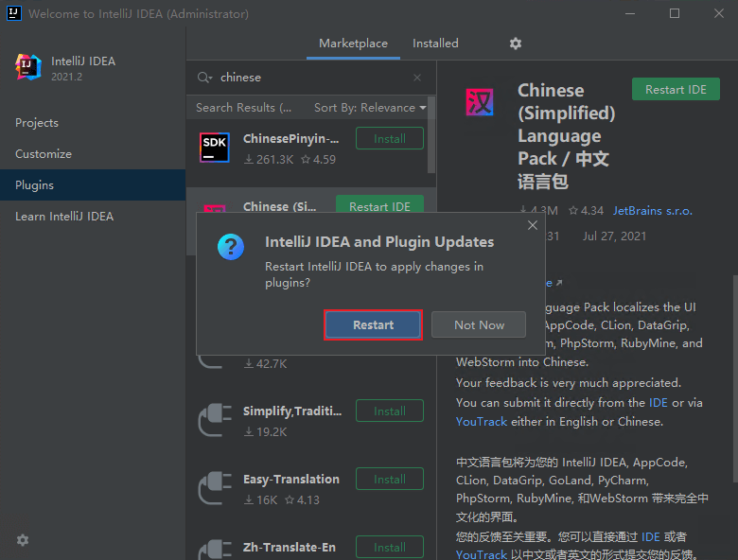Image resolution: width=738 pixels, height=560 pixels.
Task: Minimize the IntelliJ IDEA window
Action: [630, 13]
